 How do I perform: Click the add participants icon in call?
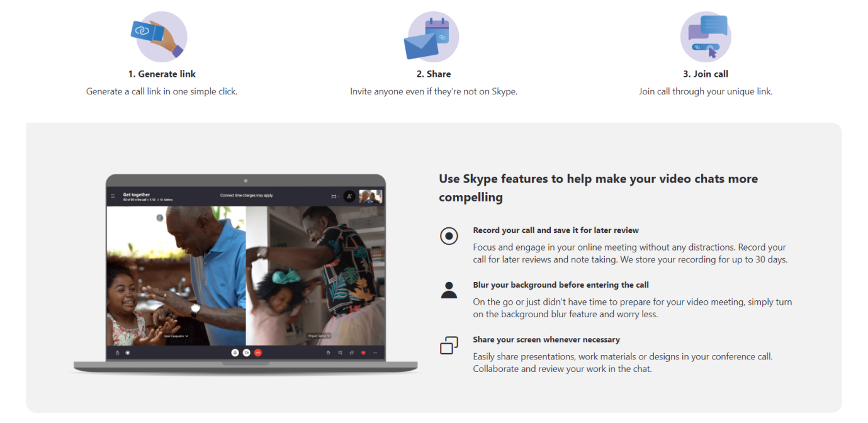click(x=349, y=196)
